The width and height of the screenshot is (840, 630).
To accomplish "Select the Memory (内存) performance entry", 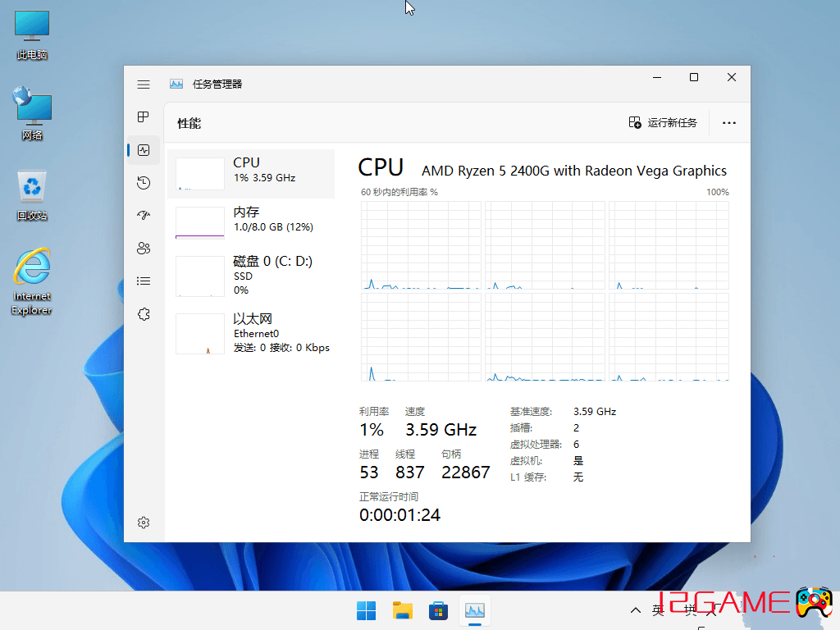I will (x=251, y=221).
